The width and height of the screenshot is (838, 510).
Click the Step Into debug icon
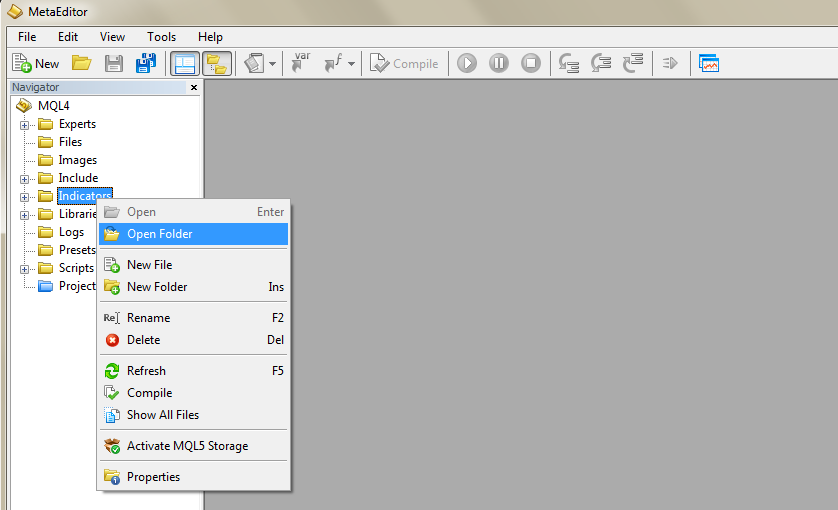[x=569, y=63]
